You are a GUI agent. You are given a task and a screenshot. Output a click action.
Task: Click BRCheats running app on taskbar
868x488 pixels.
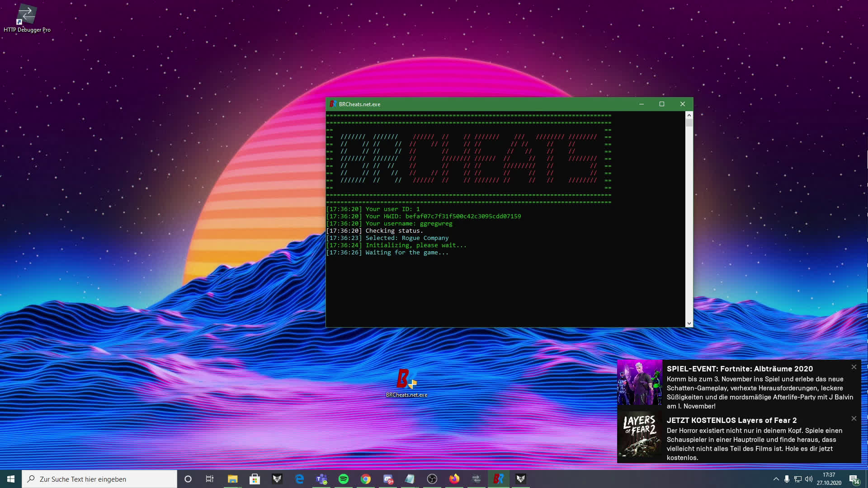[x=499, y=479]
